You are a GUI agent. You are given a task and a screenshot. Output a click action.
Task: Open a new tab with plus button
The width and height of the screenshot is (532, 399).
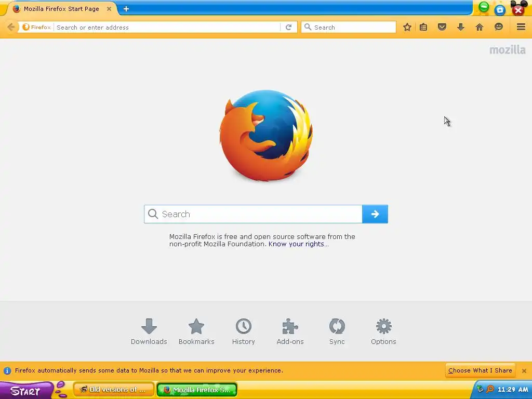point(126,9)
